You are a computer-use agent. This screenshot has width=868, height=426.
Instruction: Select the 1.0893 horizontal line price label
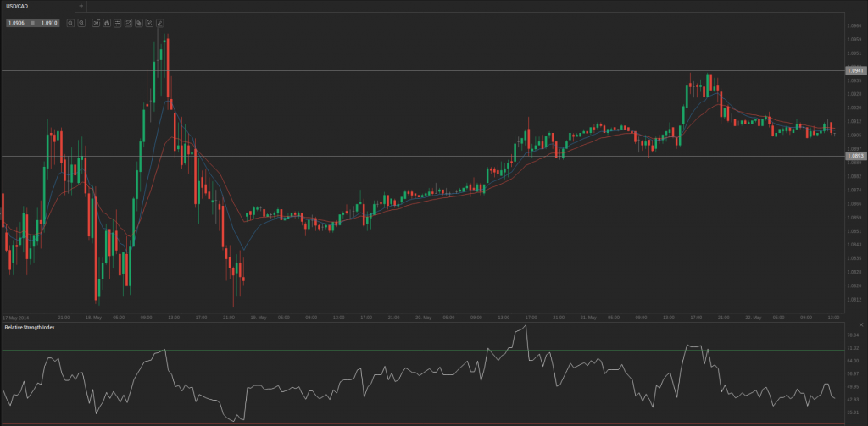click(x=856, y=156)
